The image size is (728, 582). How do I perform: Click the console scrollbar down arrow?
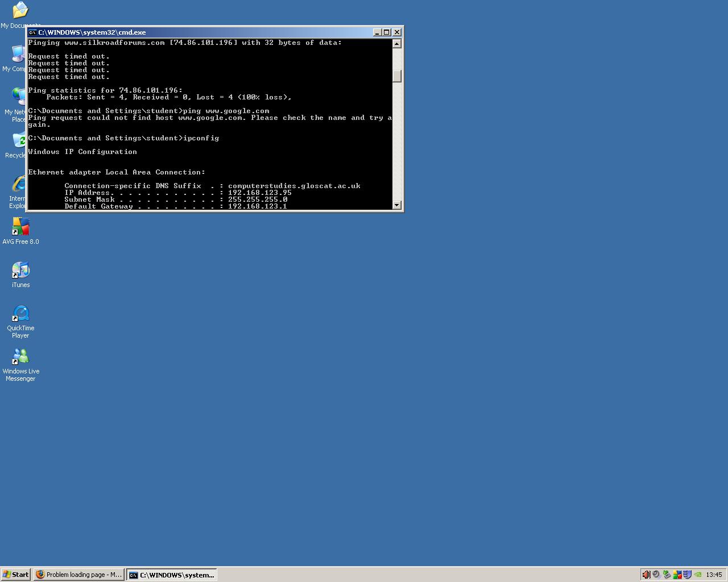click(x=397, y=205)
